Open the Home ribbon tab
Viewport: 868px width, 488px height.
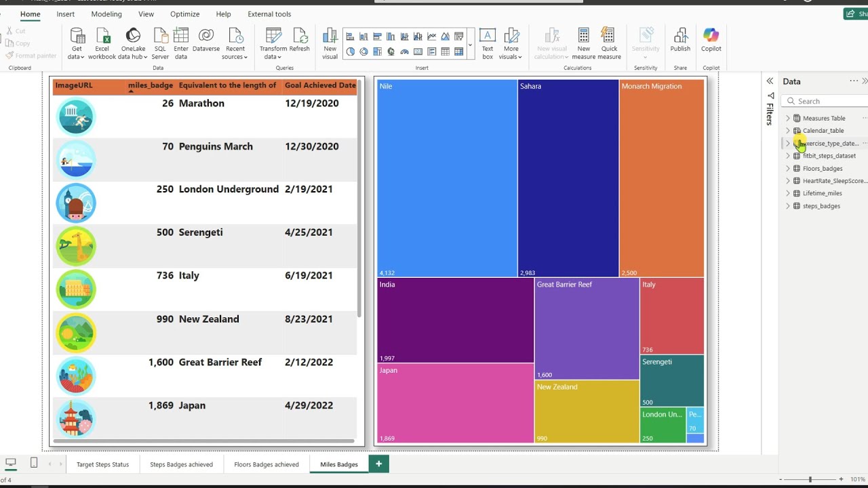point(30,14)
